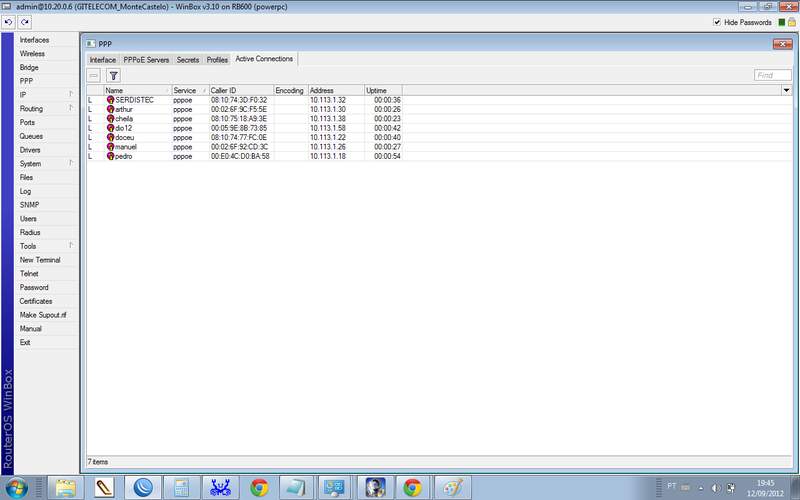
Task: Click the PT language indicator
Action: [x=671, y=487]
